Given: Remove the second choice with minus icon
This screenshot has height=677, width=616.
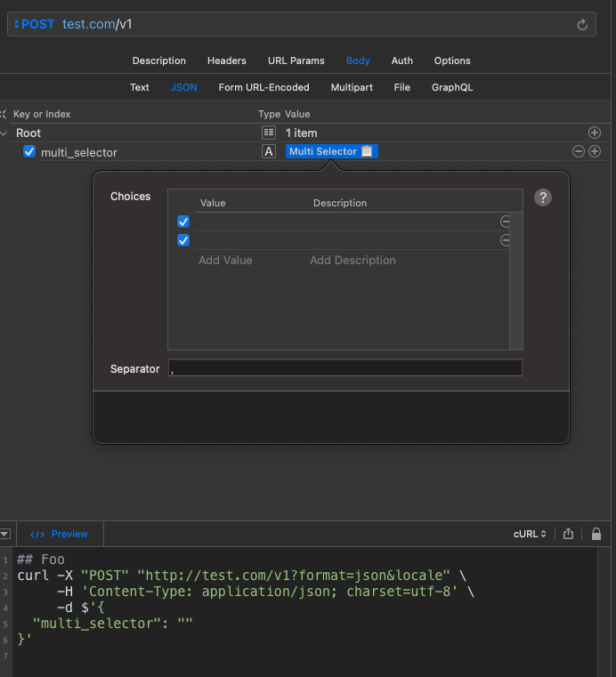Looking at the screenshot, I should coord(505,240).
